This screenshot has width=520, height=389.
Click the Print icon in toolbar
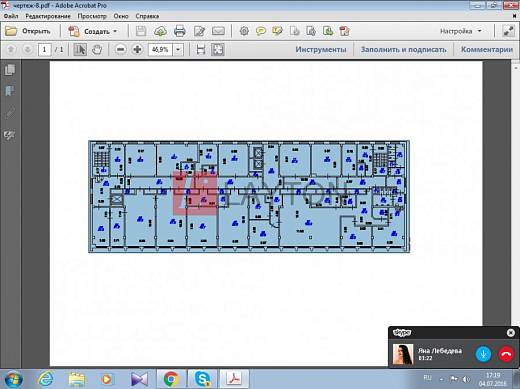click(180, 31)
